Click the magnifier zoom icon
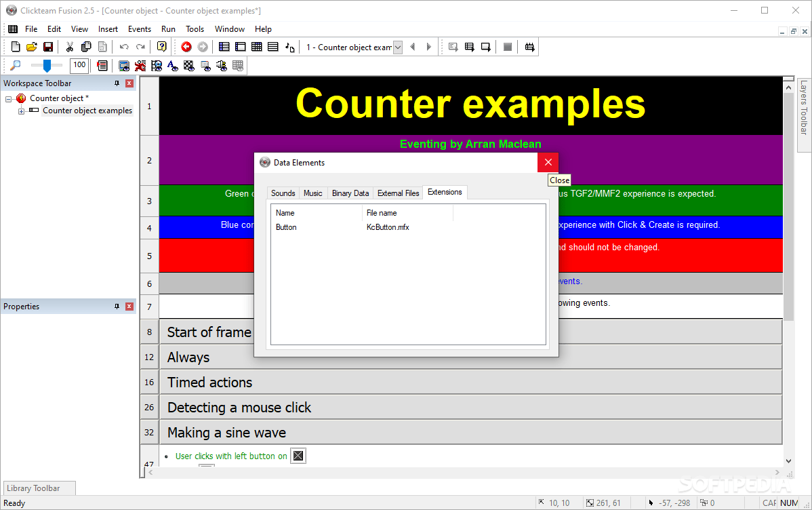Image resolution: width=812 pixels, height=510 pixels. point(16,65)
